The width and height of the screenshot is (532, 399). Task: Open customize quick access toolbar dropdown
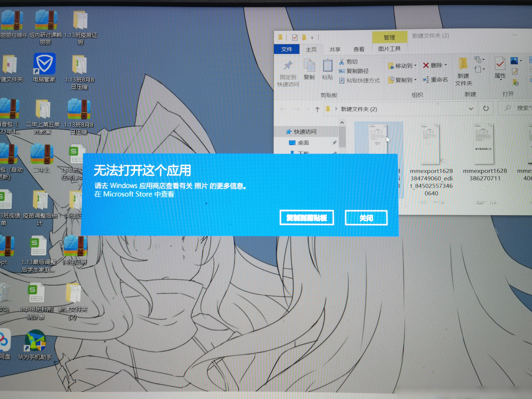(312, 38)
